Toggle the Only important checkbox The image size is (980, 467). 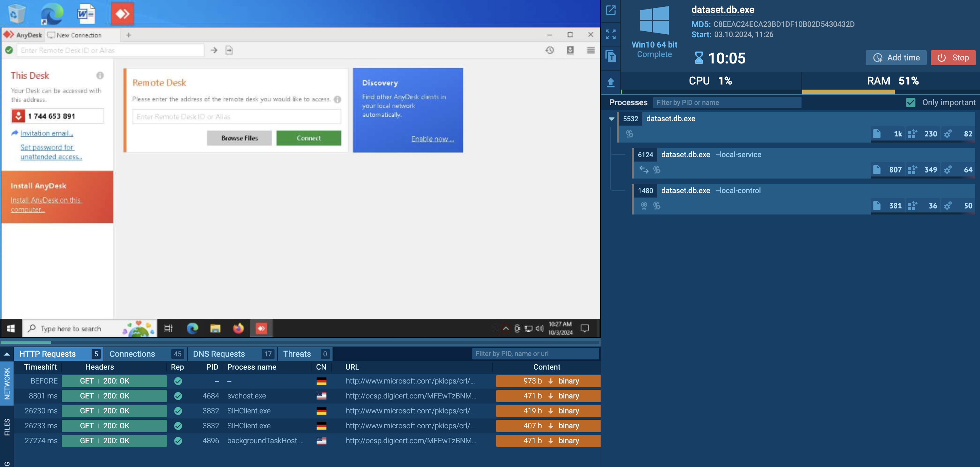click(910, 102)
